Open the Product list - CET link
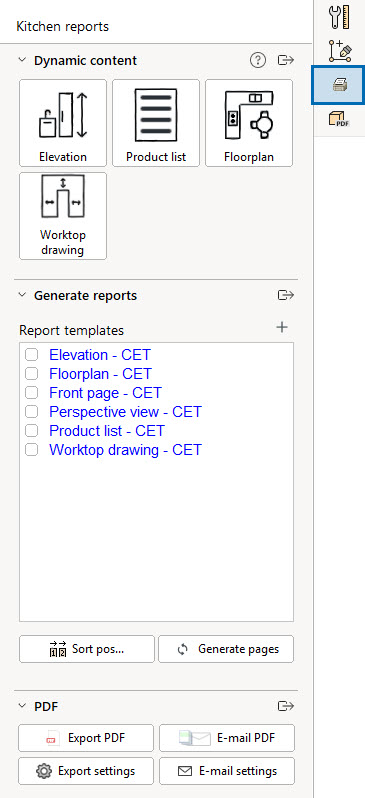365x798 pixels. coord(107,431)
